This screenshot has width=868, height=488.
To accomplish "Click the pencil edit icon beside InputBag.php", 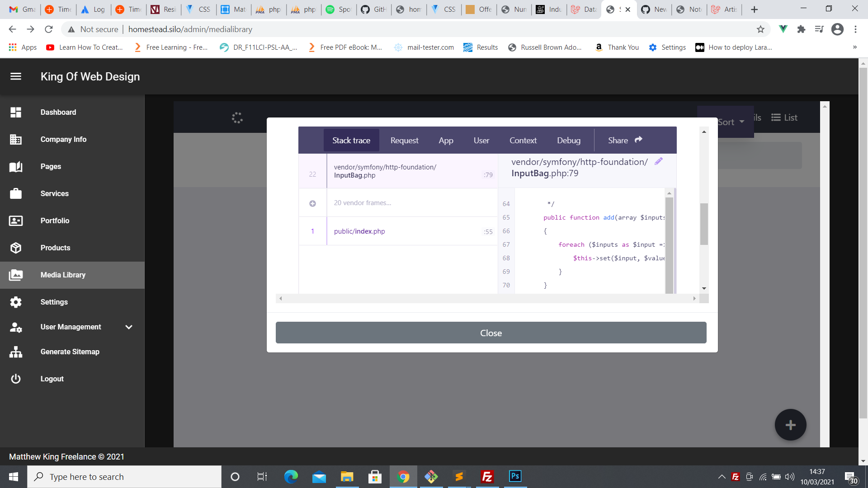I will (659, 161).
